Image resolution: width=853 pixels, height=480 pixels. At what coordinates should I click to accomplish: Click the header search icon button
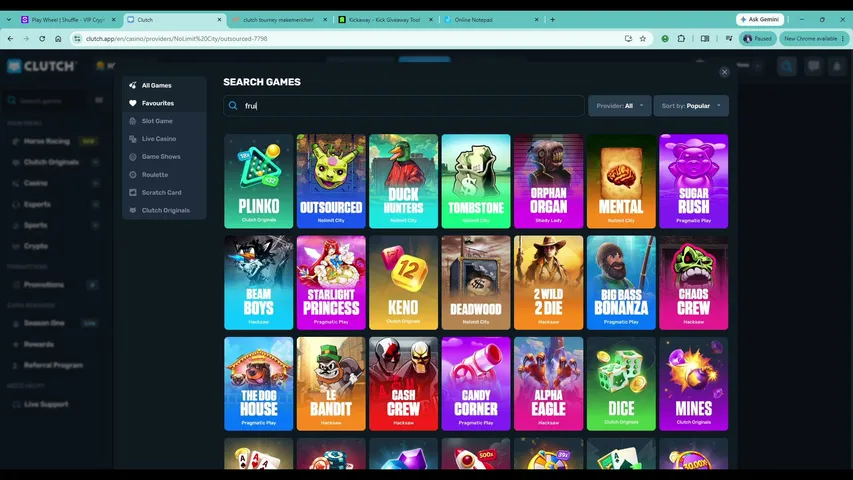click(787, 66)
